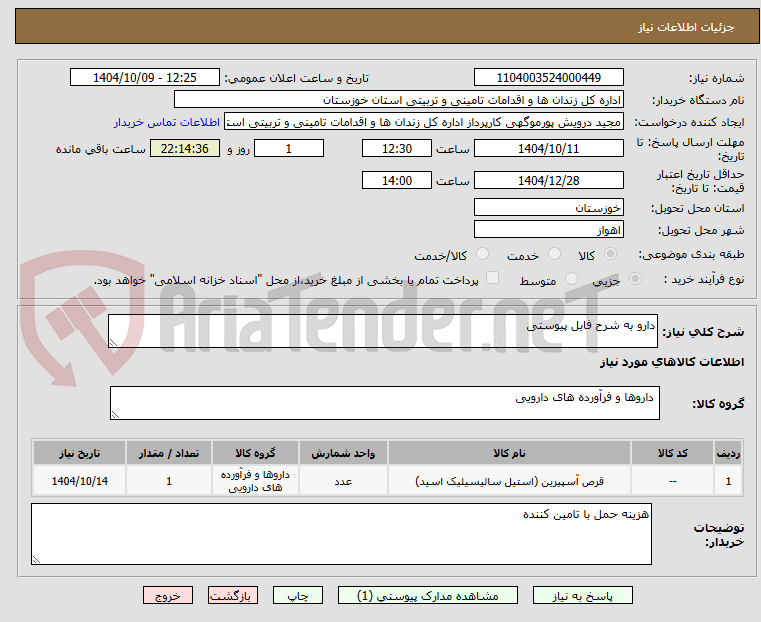Click the شماره نیاز number field
761x622 pixels.
coord(548,78)
